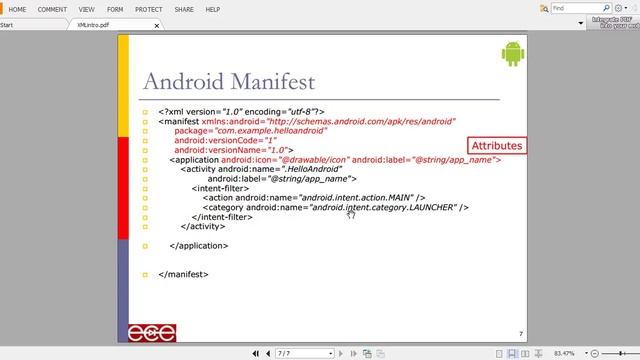Go to the next page

(x=341, y=353)
